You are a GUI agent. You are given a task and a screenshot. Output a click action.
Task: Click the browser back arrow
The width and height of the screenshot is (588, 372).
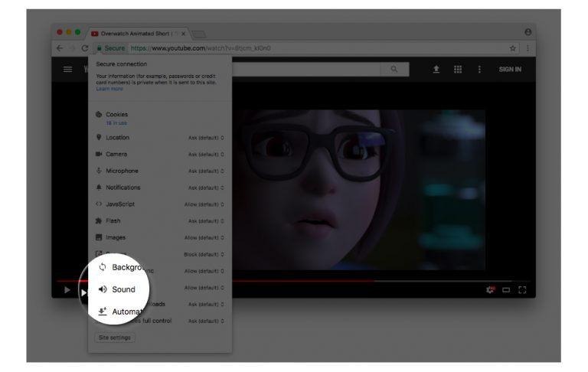click(59, 48)
